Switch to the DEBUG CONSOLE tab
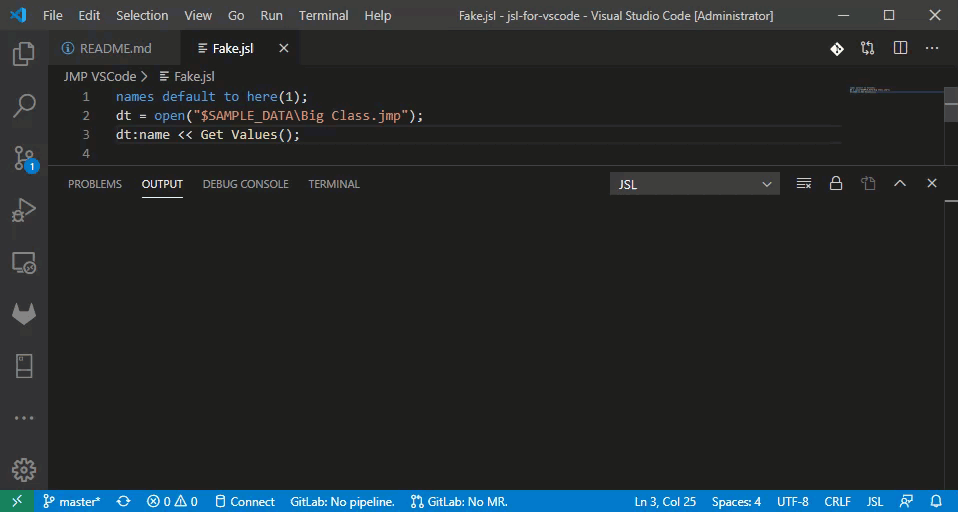 (246, 184)
